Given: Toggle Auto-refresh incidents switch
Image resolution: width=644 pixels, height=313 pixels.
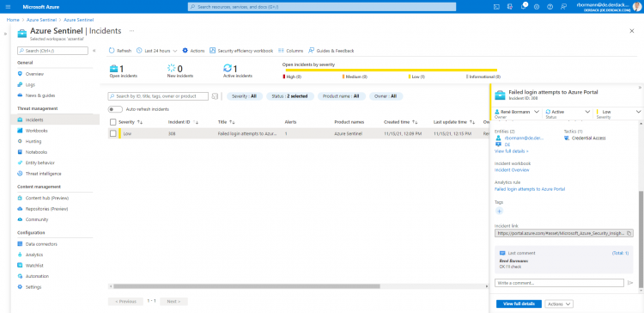Looking at the screenshot, I should (115, 109).
